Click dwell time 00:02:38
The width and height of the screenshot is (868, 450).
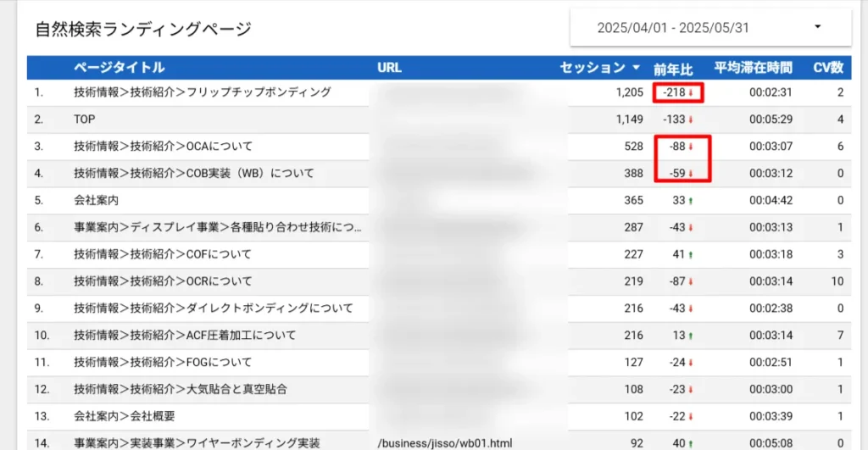(771, 308)
